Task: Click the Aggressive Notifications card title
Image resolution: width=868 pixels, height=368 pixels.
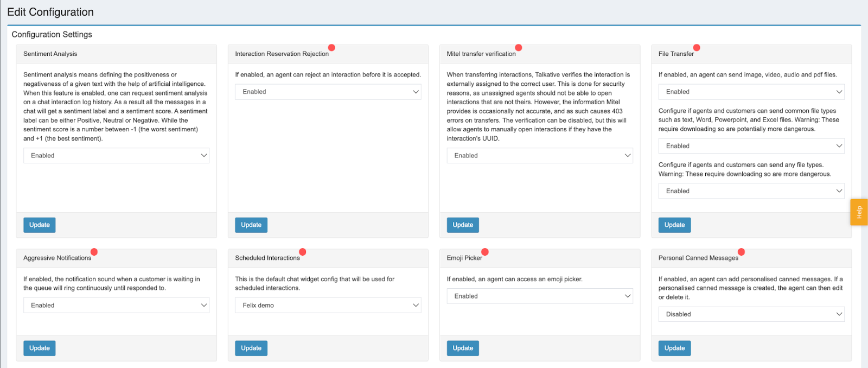Action: click(57, 258)
